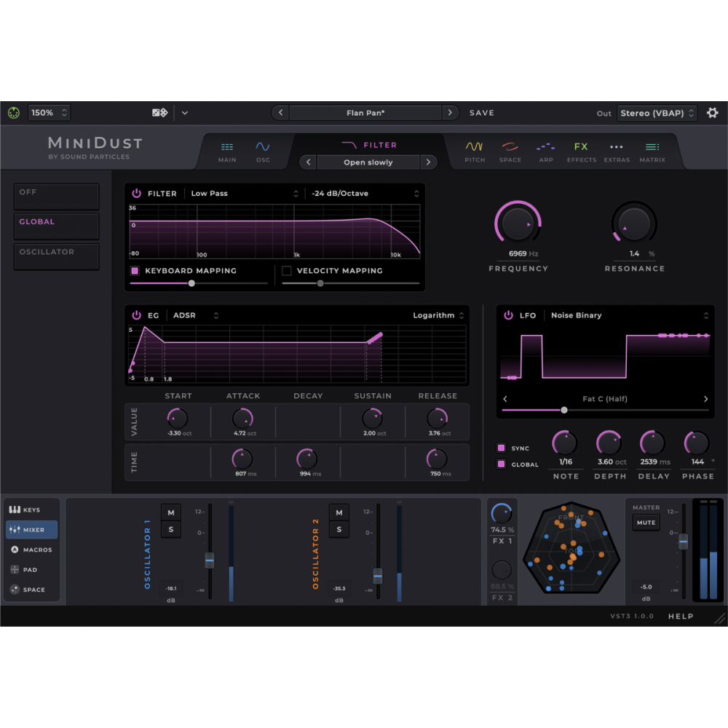Go to next preset after Flan Pan
The image size is (728, 728).
[451, 113]
